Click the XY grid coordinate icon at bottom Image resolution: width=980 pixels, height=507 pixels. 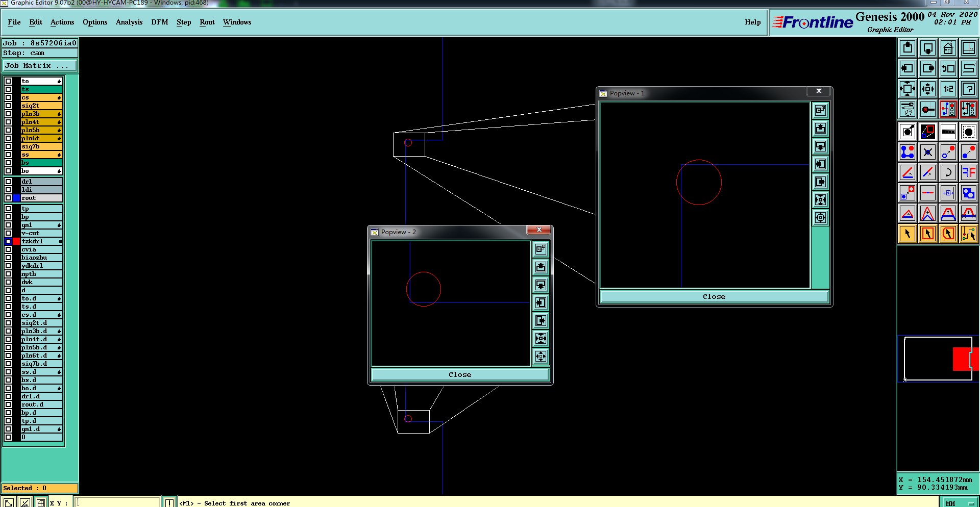point(40,502)
